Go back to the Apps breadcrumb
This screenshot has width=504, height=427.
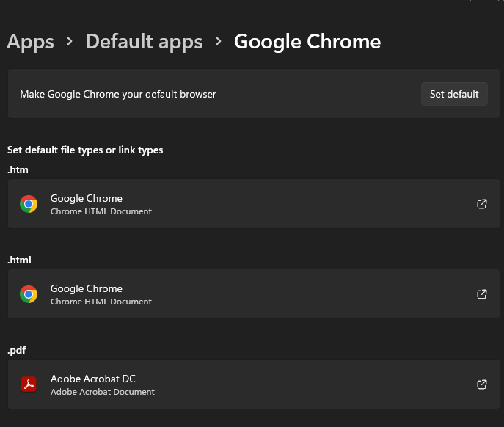tap(30, 42)
